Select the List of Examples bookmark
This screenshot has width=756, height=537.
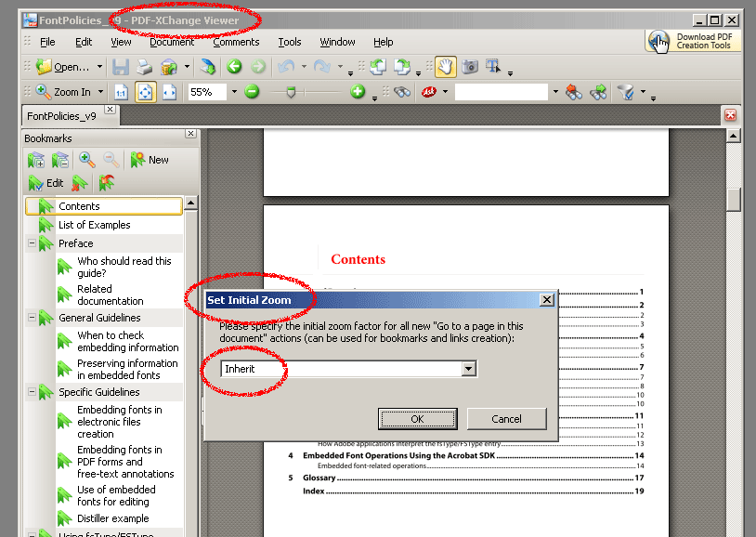pos(95,225)
